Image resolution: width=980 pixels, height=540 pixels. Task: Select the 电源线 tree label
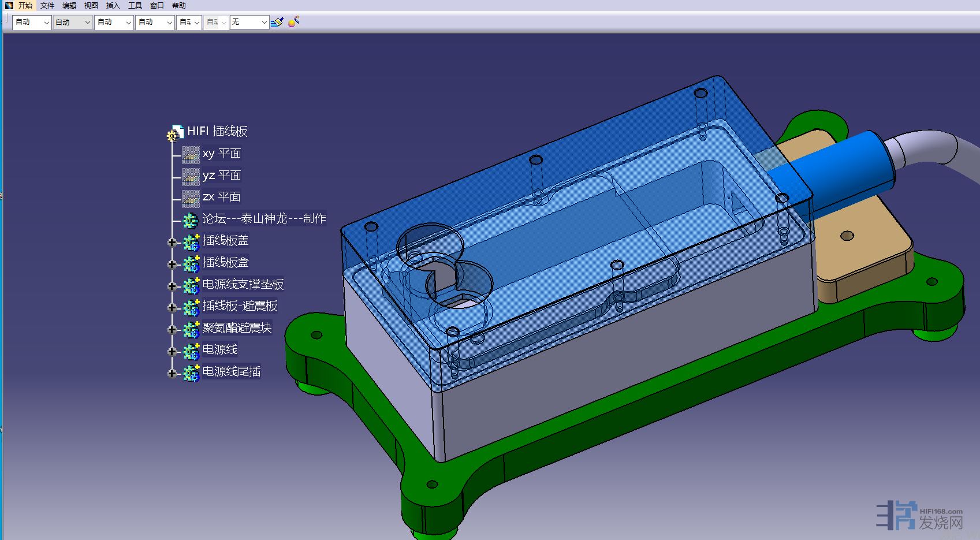coord(219,349)
